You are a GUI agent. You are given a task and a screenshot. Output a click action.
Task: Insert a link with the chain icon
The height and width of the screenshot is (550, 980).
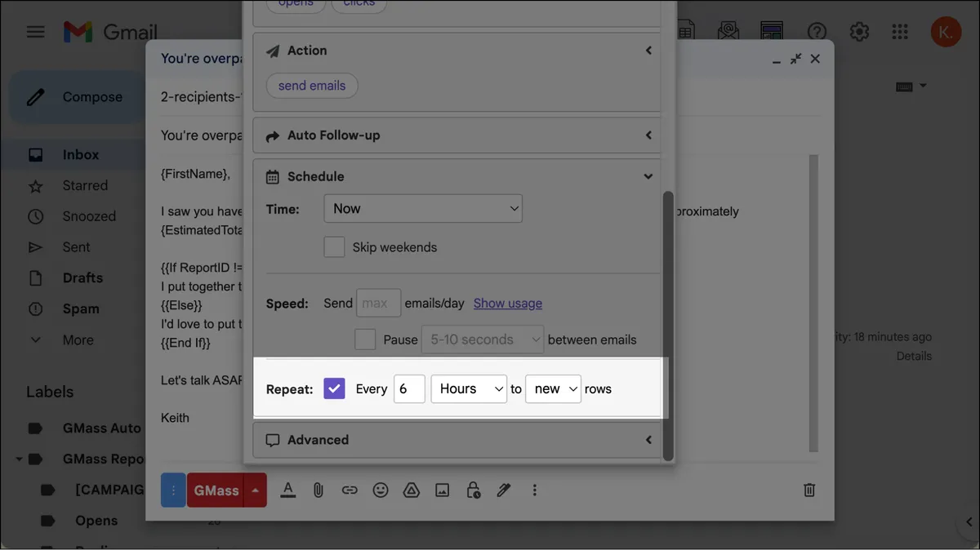[350, 490]
